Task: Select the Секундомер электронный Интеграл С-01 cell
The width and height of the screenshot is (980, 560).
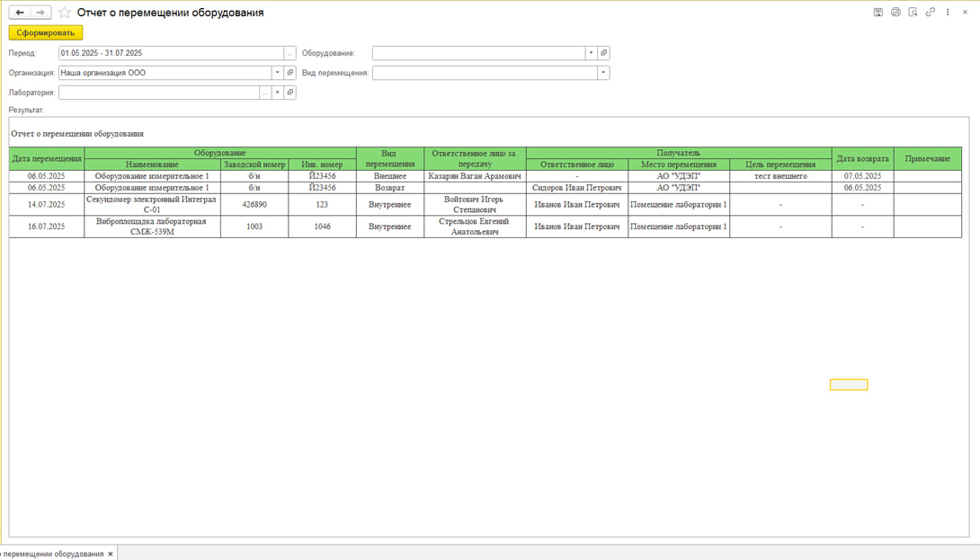Action: pyautogui.click(x=152, y=204)
